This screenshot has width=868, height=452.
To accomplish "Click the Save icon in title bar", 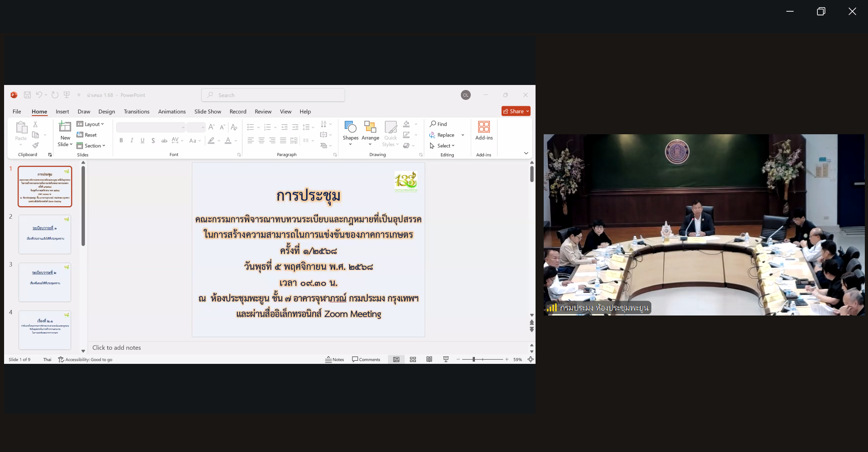I will [27, 95].
